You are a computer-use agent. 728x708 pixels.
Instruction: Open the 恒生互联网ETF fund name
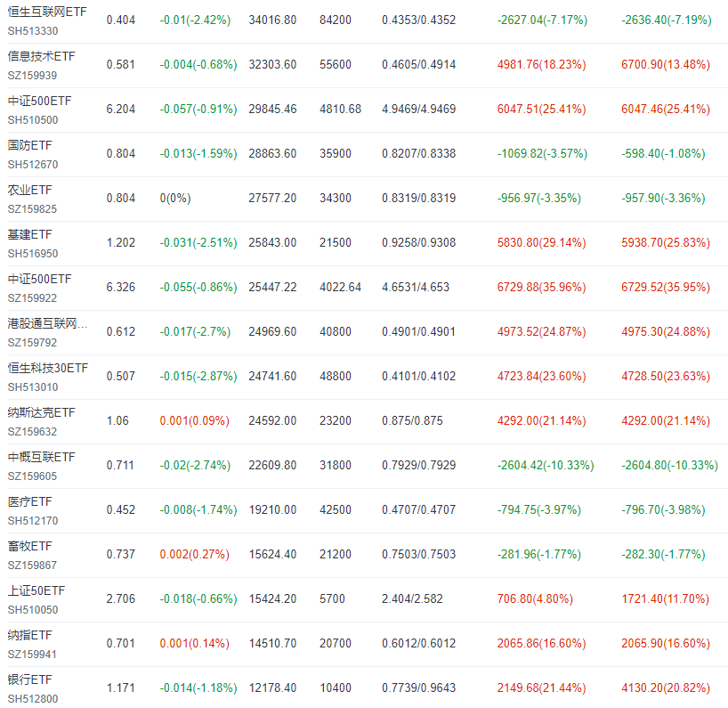47,12
